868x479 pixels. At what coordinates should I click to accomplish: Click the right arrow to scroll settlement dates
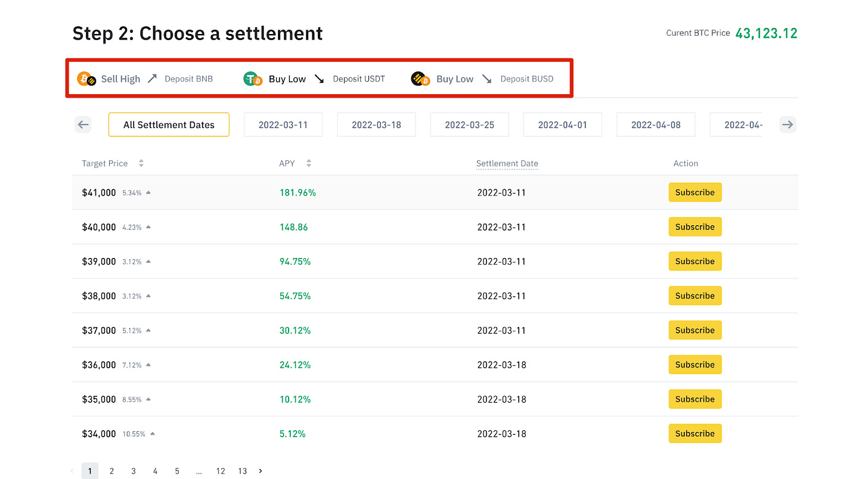pos(788,125)
